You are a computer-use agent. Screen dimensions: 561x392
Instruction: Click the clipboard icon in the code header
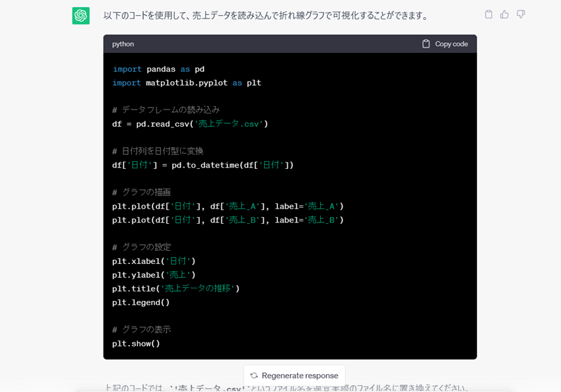(426, 44)
